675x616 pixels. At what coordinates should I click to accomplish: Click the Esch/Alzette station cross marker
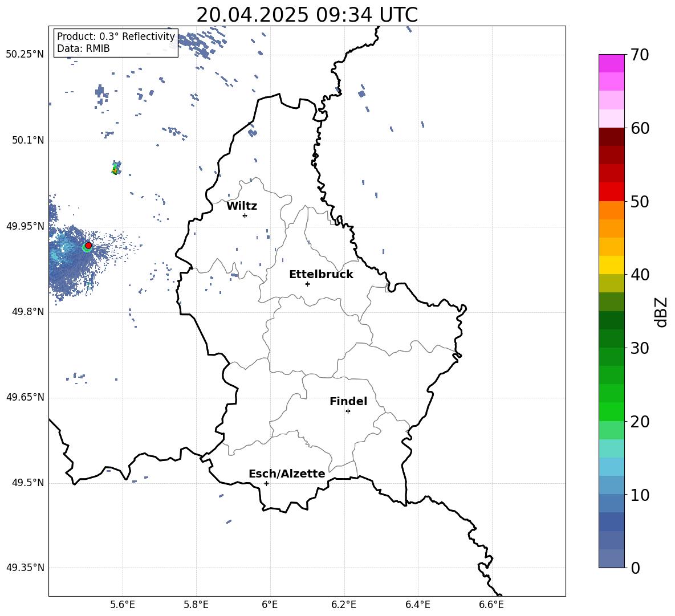coord(266,483)
